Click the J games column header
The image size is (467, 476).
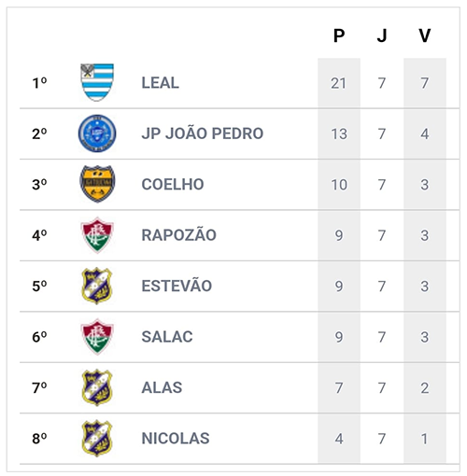point(382,35)
